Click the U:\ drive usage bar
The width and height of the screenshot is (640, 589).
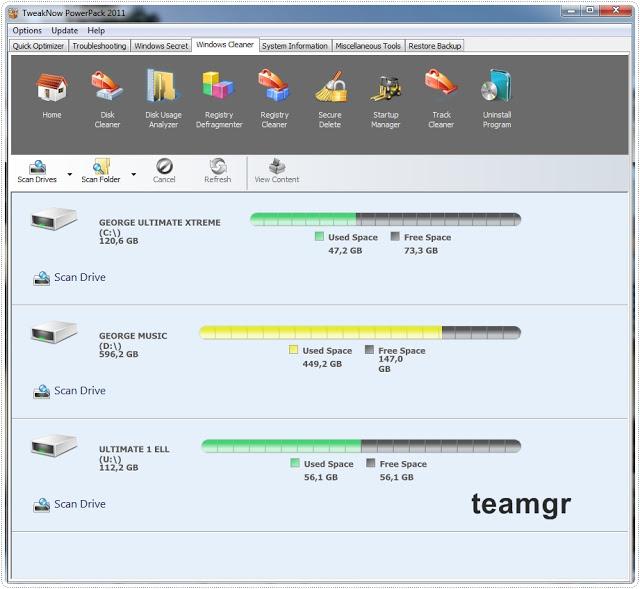[x=361, y=446]
